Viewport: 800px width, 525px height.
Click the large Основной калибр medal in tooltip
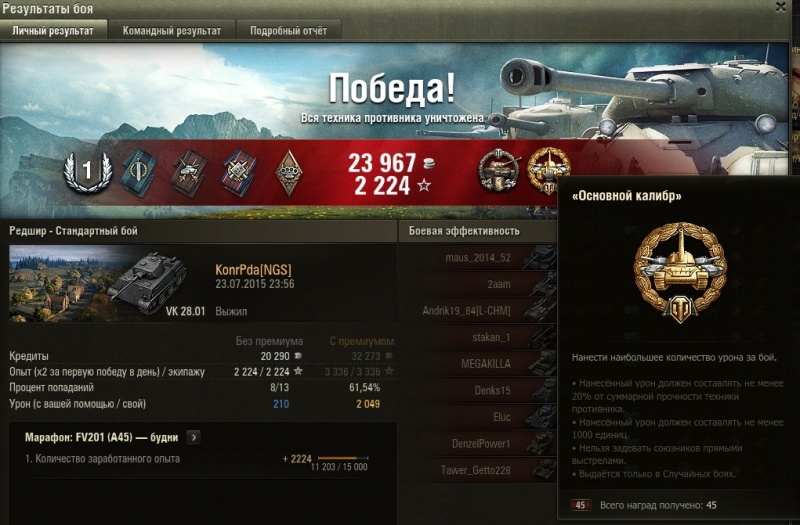(x=680, y=272)
